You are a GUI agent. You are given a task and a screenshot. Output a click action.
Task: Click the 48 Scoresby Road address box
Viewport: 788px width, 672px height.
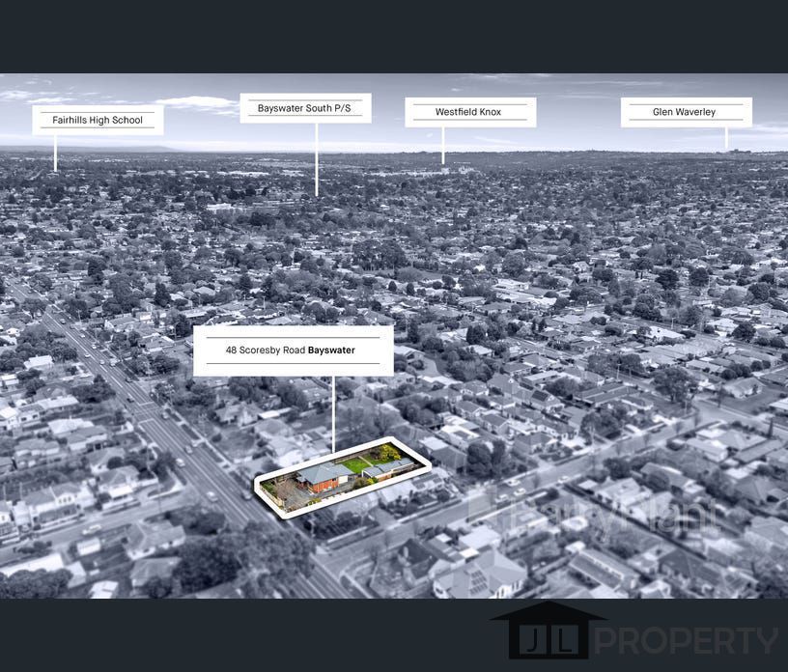click(x=293, y=350)
